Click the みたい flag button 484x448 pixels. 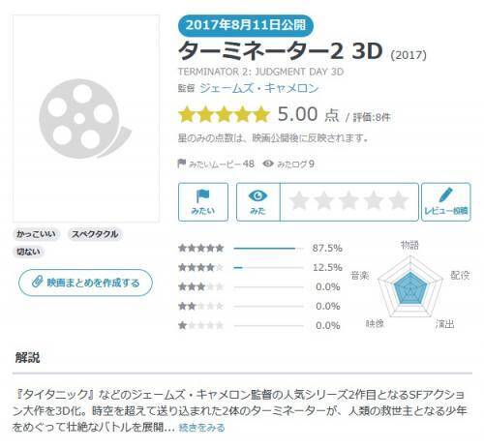tap(203, 202)
